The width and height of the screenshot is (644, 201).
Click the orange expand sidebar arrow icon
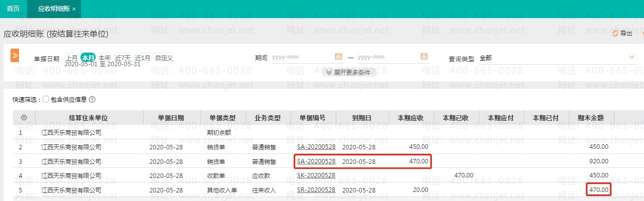pyautogui.click(x=15, y=55)
